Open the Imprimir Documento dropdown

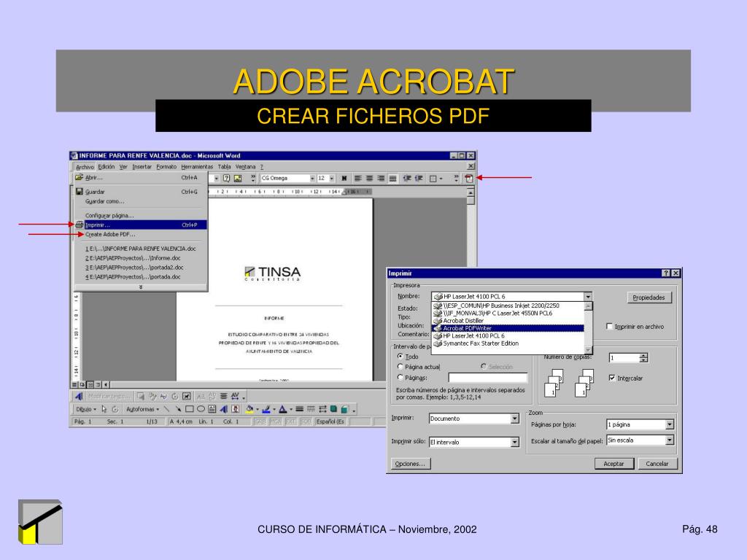coord(515,419)
